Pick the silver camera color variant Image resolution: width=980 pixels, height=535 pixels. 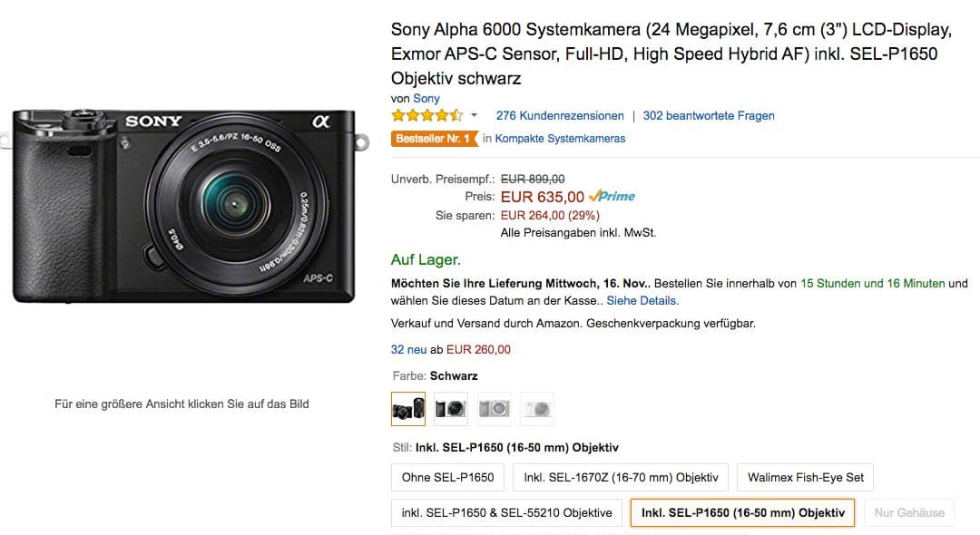click(x=495, y=408)
